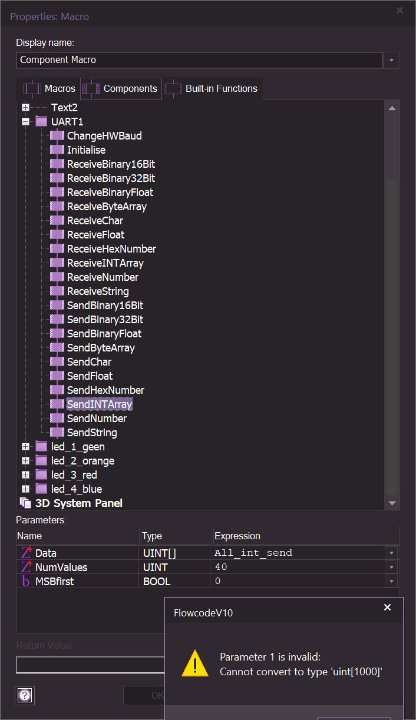Select the ReceiveINTArray macro entry
The width and height of the screenshot is (416, 720).
point(105,263)
